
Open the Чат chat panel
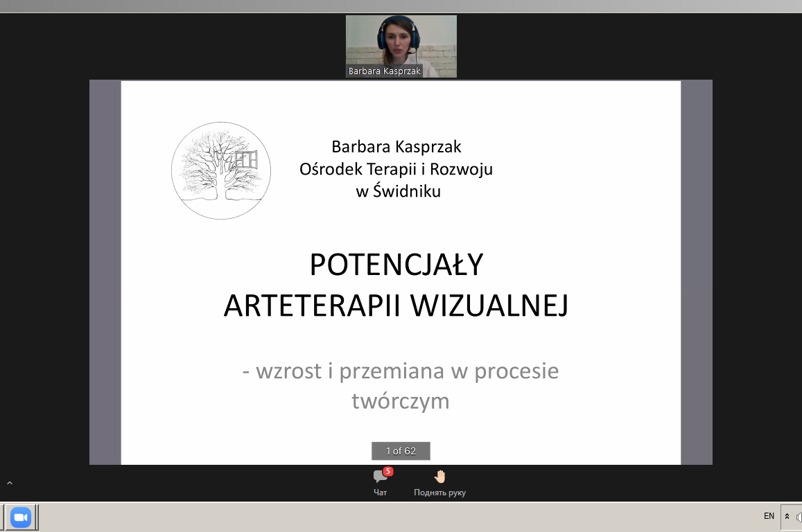click(380, 482)
